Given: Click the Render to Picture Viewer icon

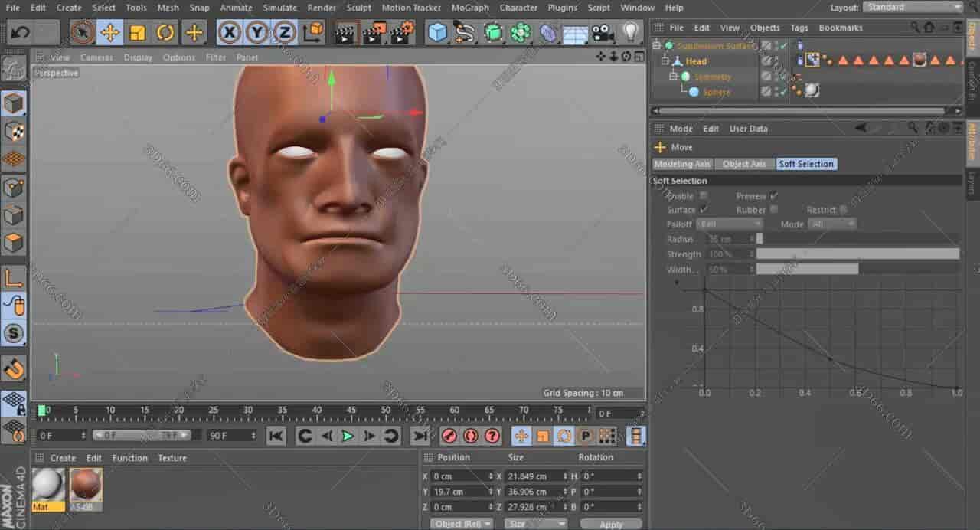Looking at the screenshot, I should (374, 32).
